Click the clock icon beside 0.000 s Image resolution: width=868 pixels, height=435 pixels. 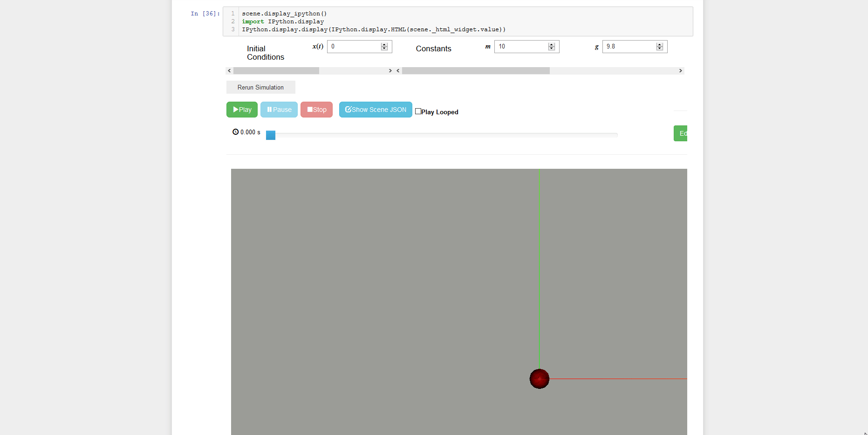tap(235, 132)
